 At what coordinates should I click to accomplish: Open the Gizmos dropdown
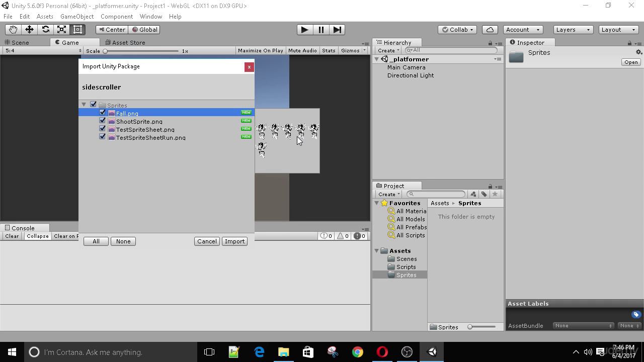(353, 50)
